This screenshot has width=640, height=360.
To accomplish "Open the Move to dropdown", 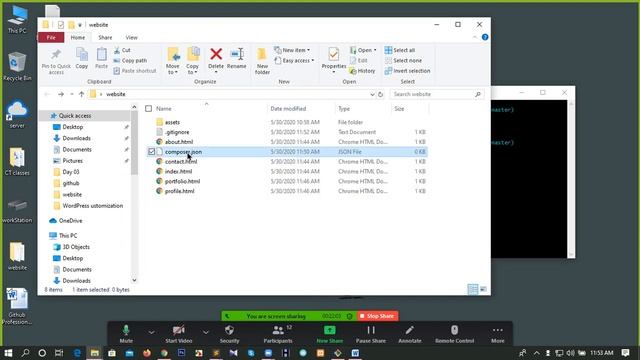I will click(173, 61).
